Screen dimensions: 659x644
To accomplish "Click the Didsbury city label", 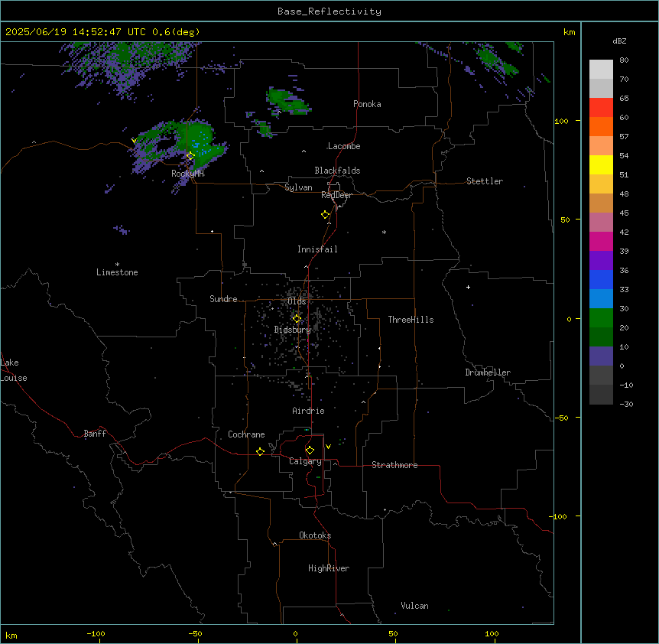I will [x=293, y=330].
